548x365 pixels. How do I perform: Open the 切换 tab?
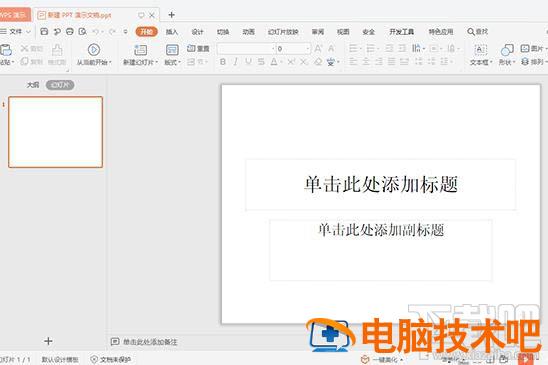(x=223, y=32)
